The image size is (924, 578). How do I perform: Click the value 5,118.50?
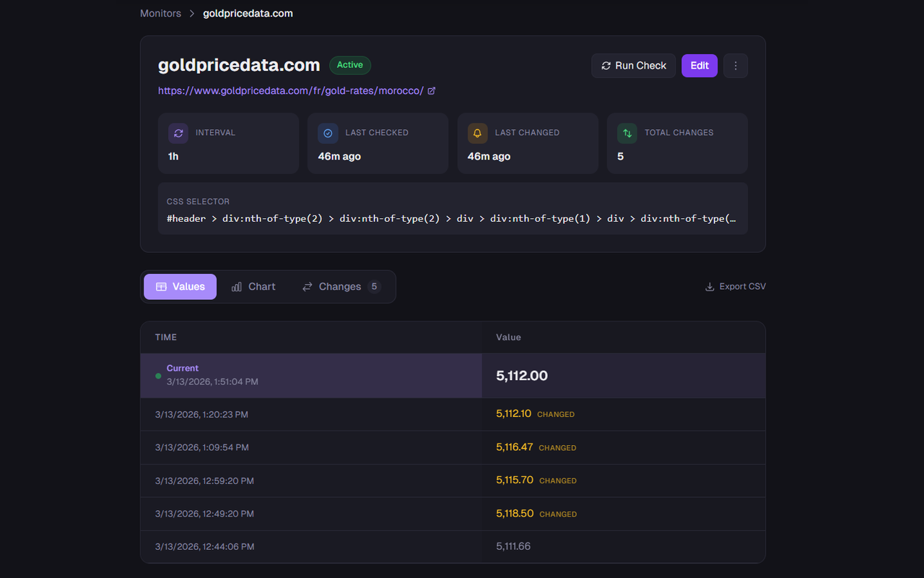coord(515,514)
